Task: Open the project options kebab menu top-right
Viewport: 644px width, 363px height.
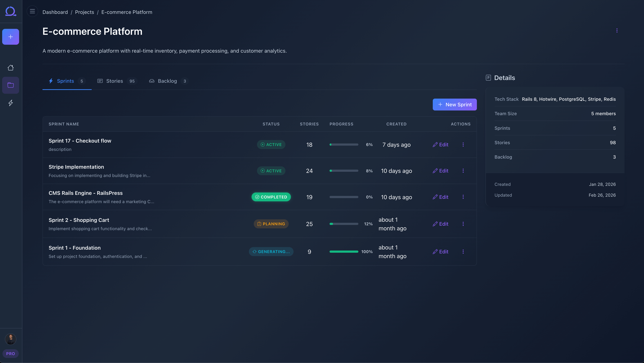Action: [617, 30]
